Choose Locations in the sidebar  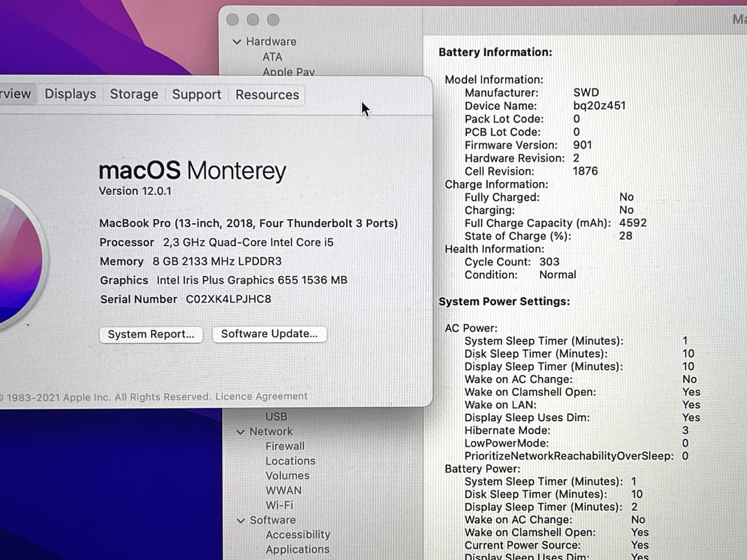(290, 461)
